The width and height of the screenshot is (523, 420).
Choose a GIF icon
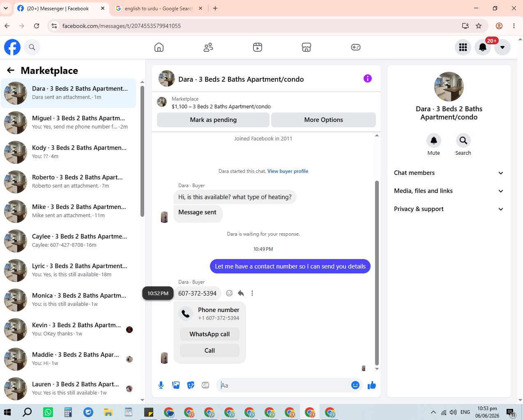pos(205,385)
